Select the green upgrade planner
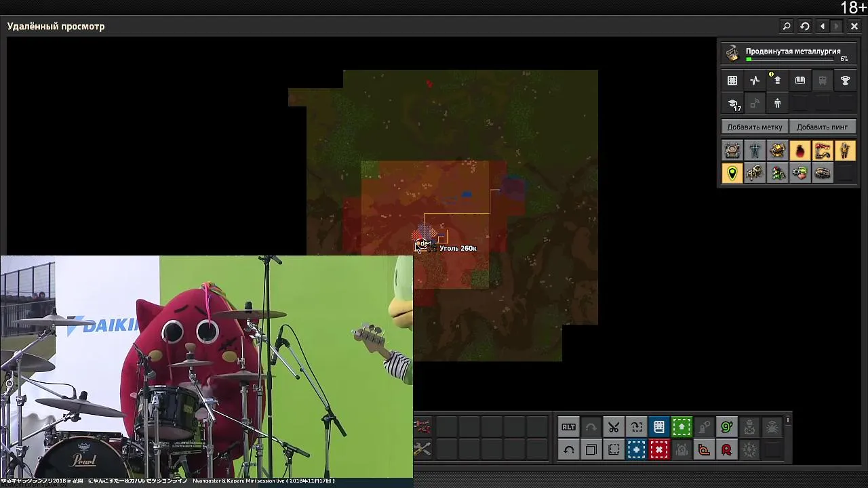868x488 pixels. click(x=682, y=427)
